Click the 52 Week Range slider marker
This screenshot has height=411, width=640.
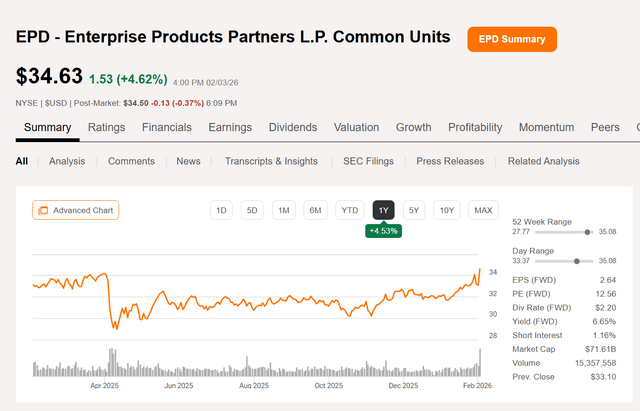pos(587,231)
